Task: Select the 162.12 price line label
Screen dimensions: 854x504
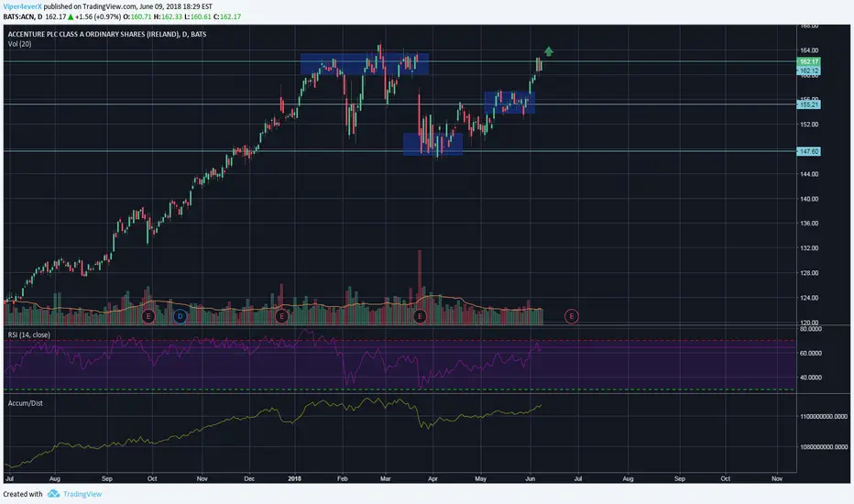Action: [809, 71]
